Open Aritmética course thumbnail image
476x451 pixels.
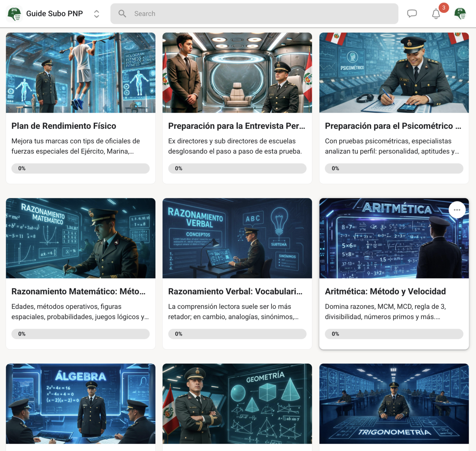[394, 238]
